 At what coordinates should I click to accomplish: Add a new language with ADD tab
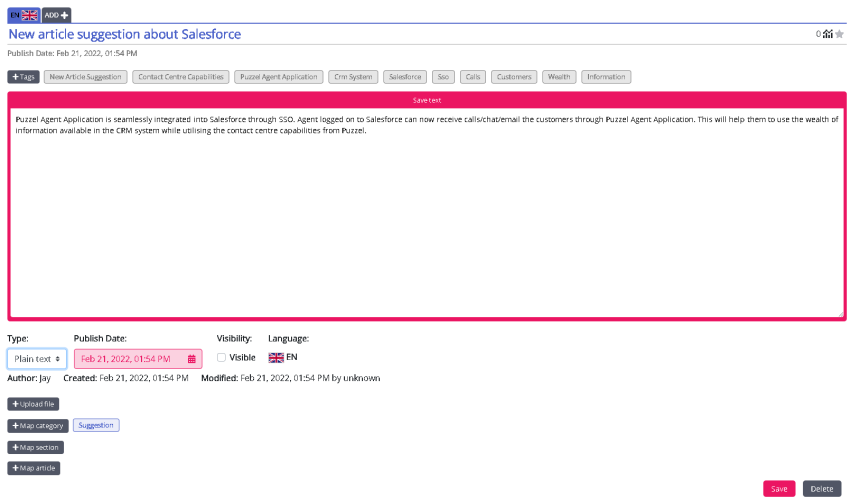tap(56, 15)
